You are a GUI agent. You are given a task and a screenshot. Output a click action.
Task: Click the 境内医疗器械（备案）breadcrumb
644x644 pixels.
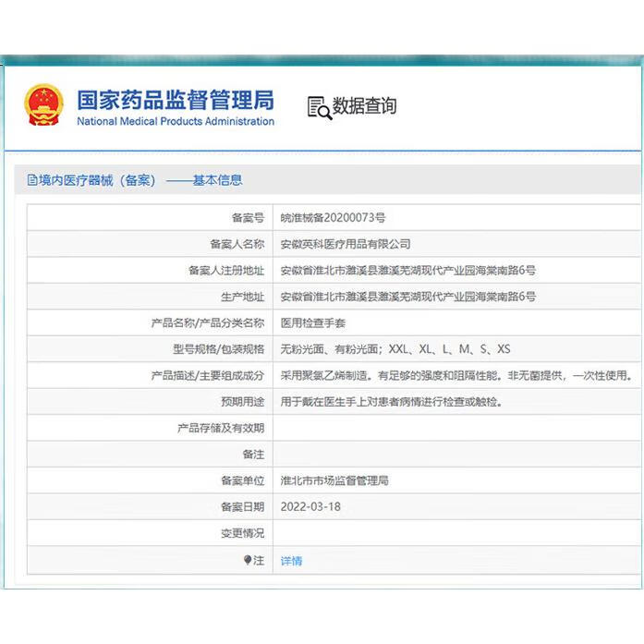[97, 180]
